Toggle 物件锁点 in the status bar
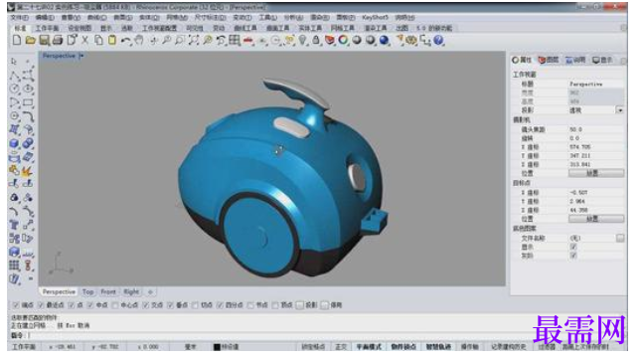Image resolution: width=644 pixels, height=361 pixels. [403, 347]
